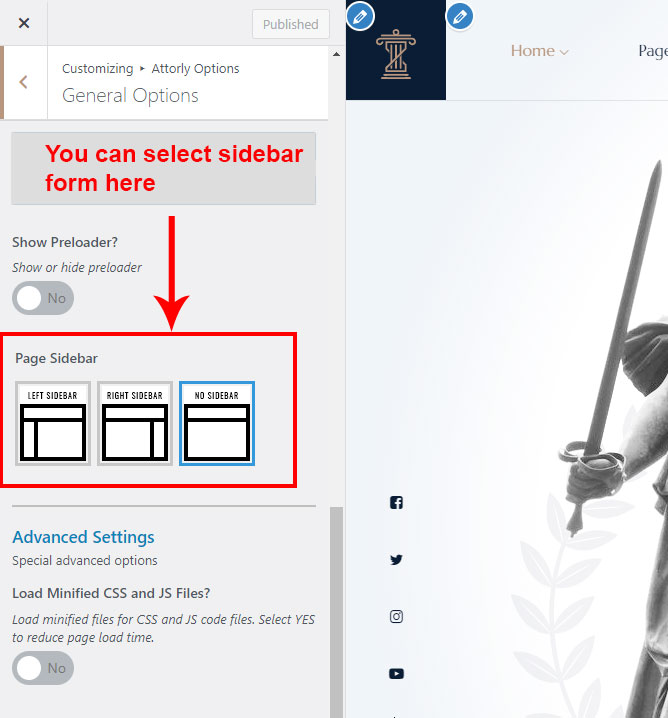Open the YouTube social icon
The height and width of the screenshot is (718, 668).
point(396,674)
